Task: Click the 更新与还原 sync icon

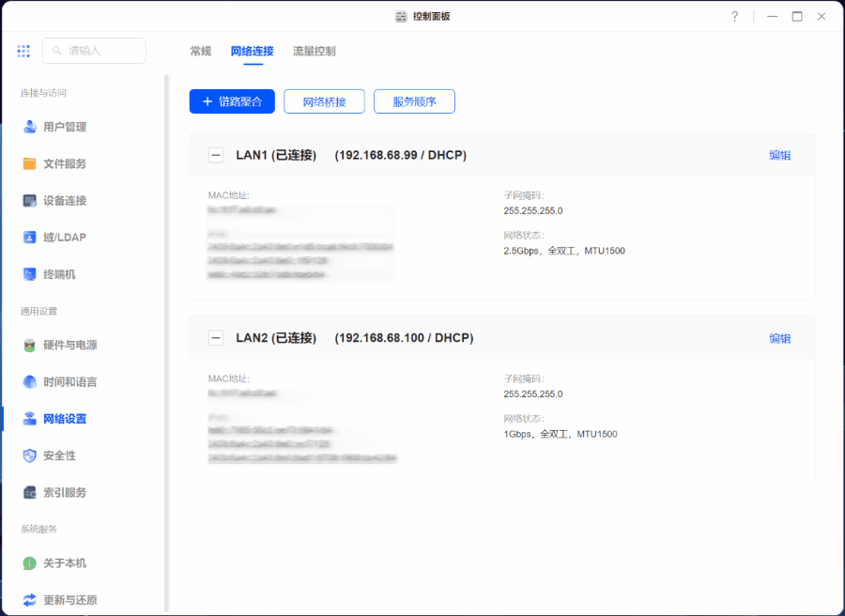Action: [x=30, y=600]
